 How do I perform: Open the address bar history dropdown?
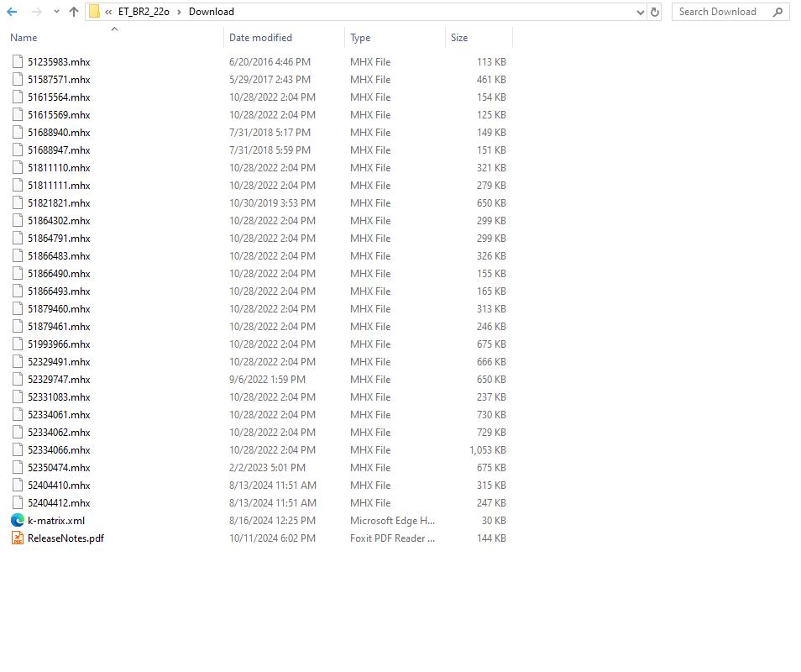click(x=640, y=12)
